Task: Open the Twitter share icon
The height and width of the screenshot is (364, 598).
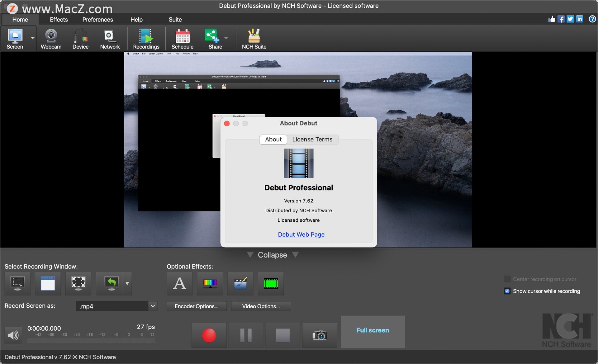Action: 570,19
